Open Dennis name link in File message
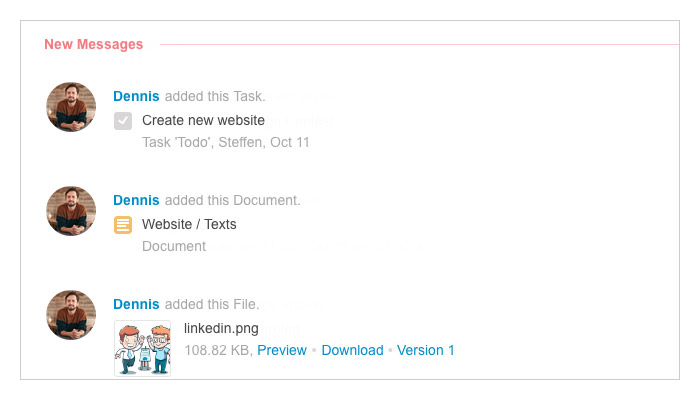This screenshot has width=700, height=400. (x=136, y=304)
